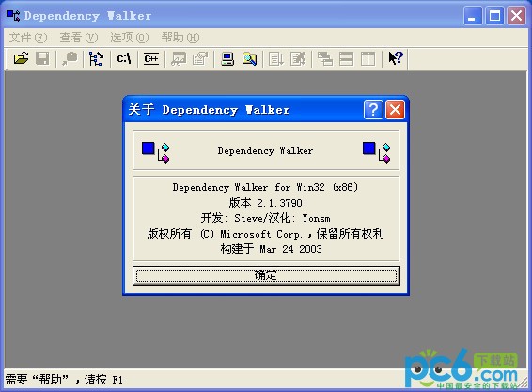
Task: Click the text 版本 2.1.3790
Action: [265, 203]
